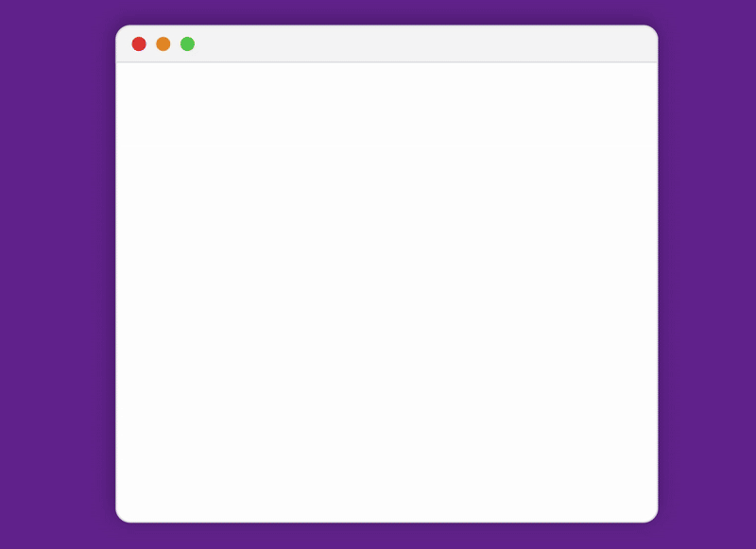Click the purple area left of the window
Screen dimensions: 756x549
click(58, 275)
